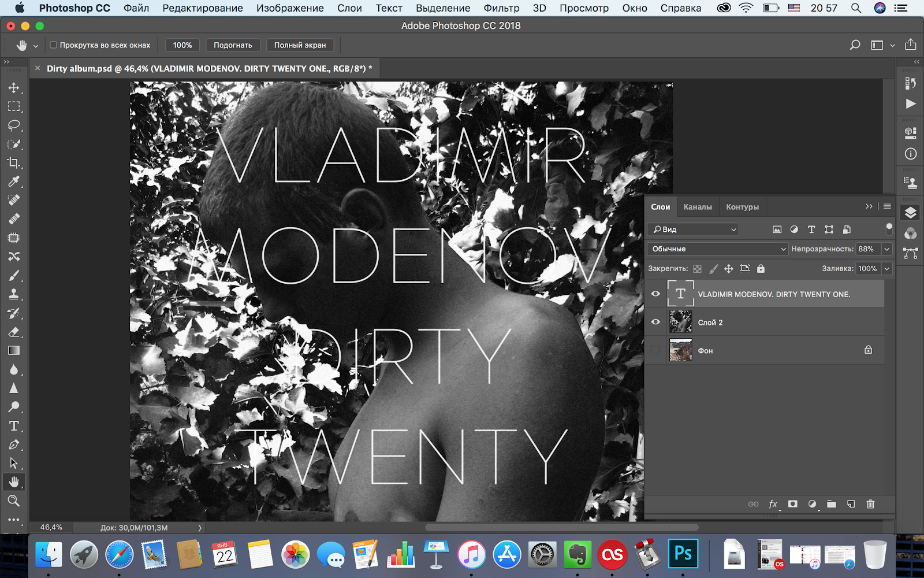924x578 pixels.
Task: Hide the VLADIMIR MODENOV text layer
Action: (655, 294)
